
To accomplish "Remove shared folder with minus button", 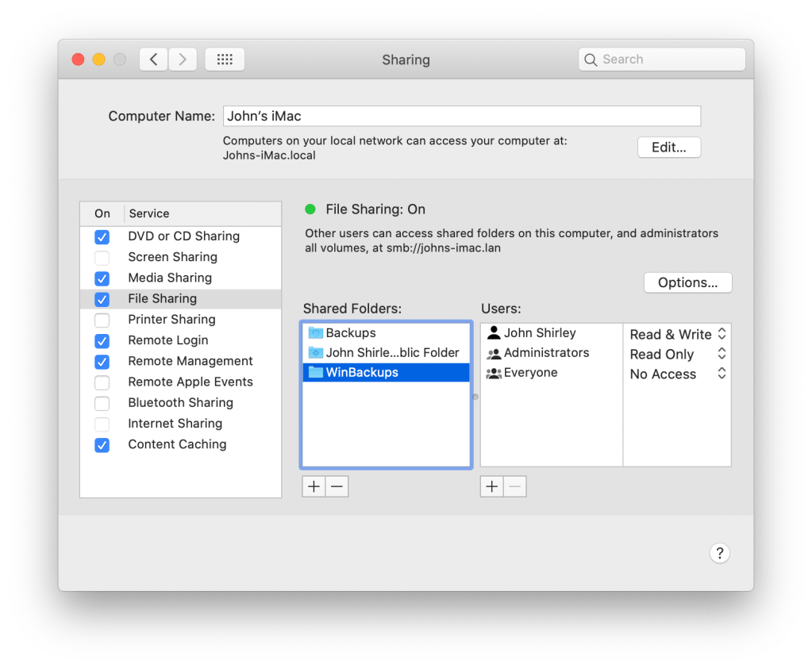I will click(x=337, y=486).
